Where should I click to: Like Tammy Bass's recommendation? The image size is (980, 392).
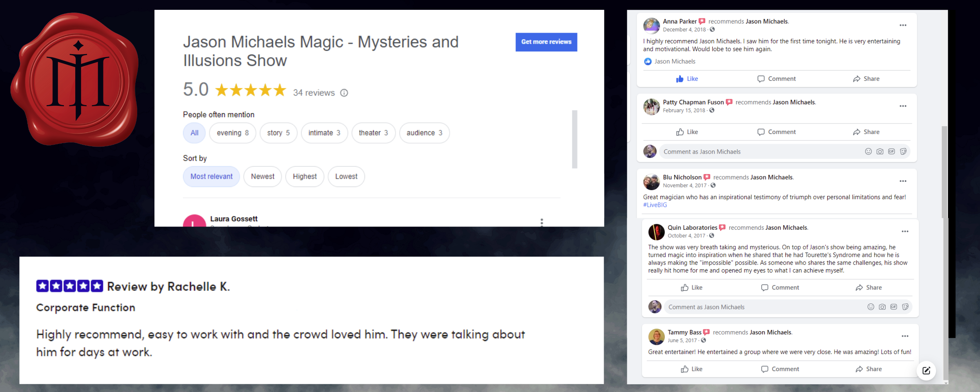coord(691,369)
